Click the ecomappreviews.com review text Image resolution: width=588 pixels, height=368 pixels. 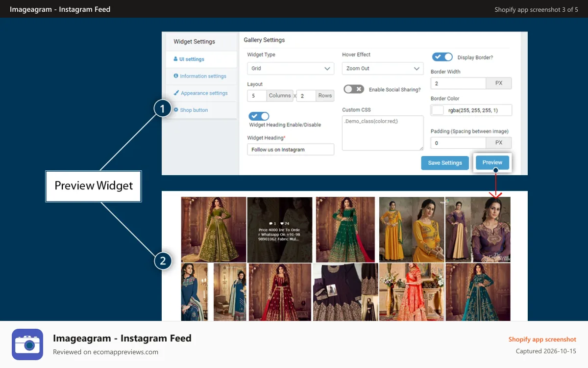105,352
